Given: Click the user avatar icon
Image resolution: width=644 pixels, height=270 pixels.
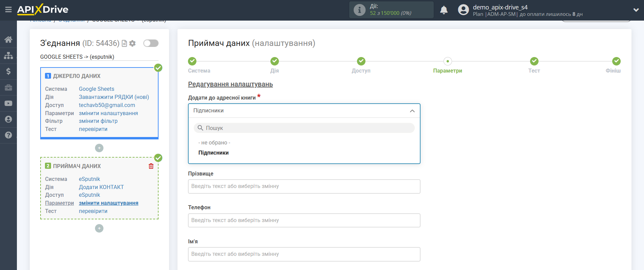Looking at the screenshot, I should (463, 10).
